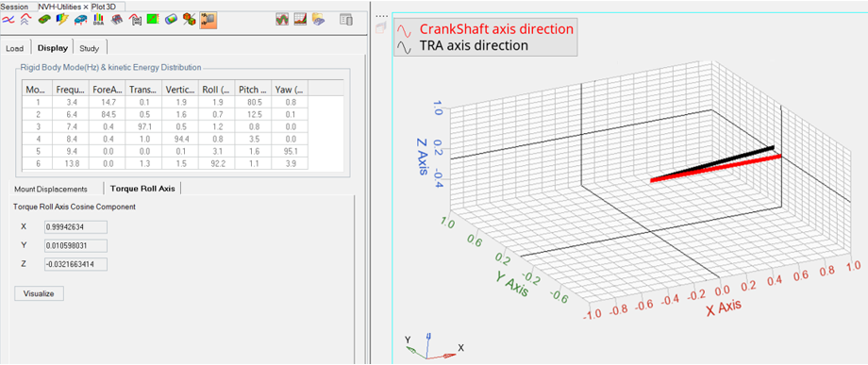Click the red-green waveform plot icon
868x365 pixels.
(282, 20)
